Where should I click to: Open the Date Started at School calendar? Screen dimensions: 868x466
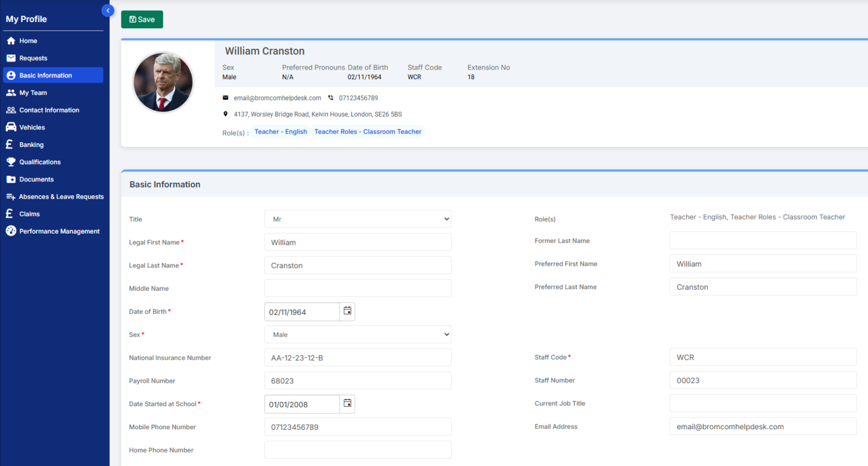click(x=347, y=404)
